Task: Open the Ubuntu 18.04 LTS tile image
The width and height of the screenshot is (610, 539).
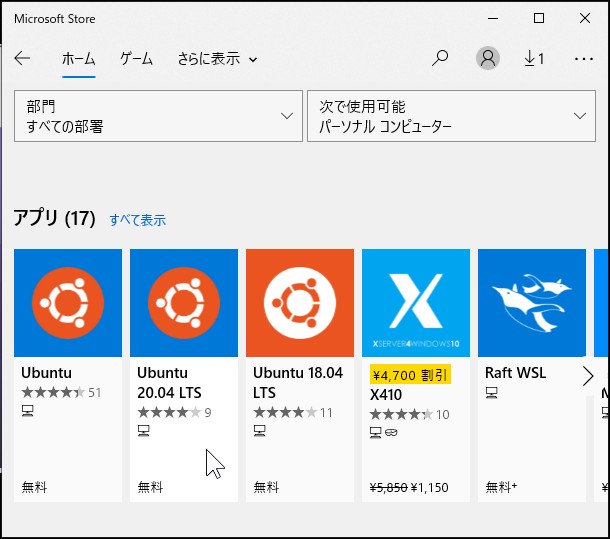Action: point(300,303)
